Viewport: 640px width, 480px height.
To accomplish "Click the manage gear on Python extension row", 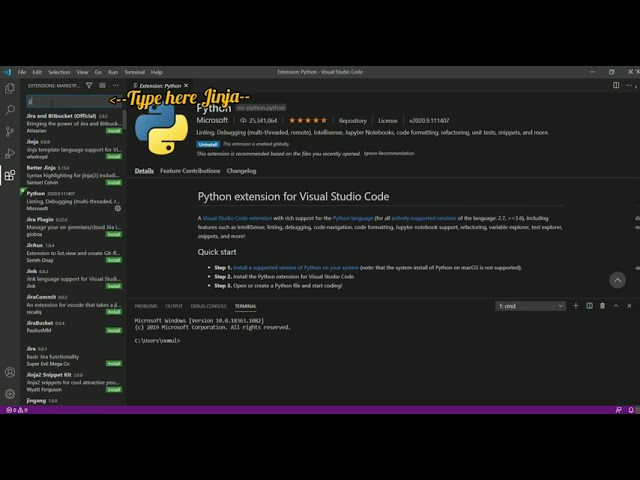I will (118, 209).
